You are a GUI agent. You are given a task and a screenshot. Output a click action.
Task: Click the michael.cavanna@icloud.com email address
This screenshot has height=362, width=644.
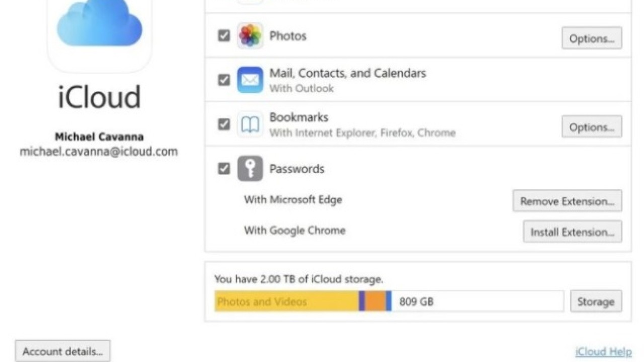[99, 151]
